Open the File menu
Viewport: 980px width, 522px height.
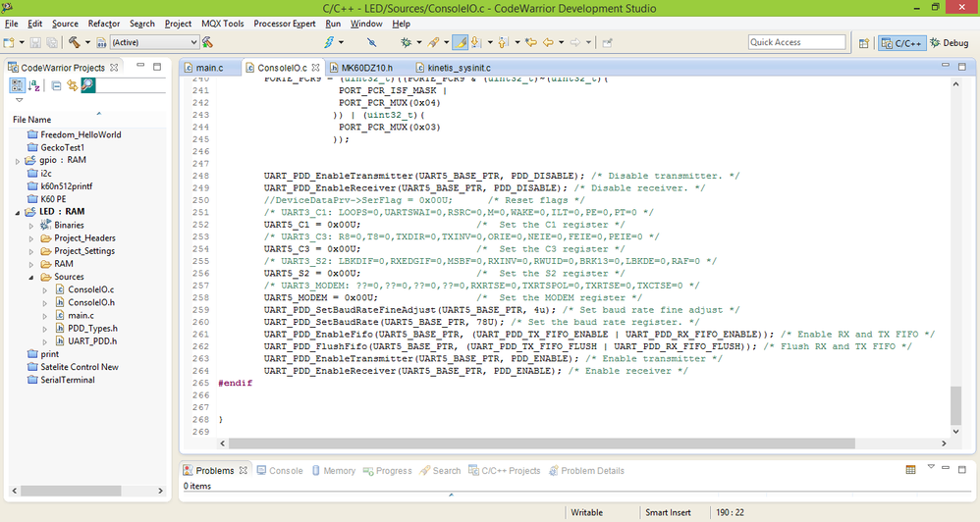11,24
